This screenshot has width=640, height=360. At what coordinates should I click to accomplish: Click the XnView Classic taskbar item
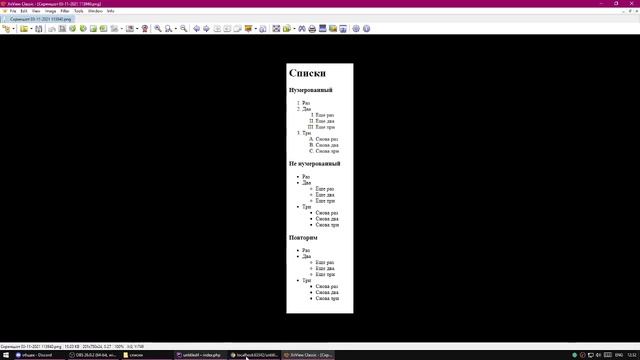tap(308, 355)
